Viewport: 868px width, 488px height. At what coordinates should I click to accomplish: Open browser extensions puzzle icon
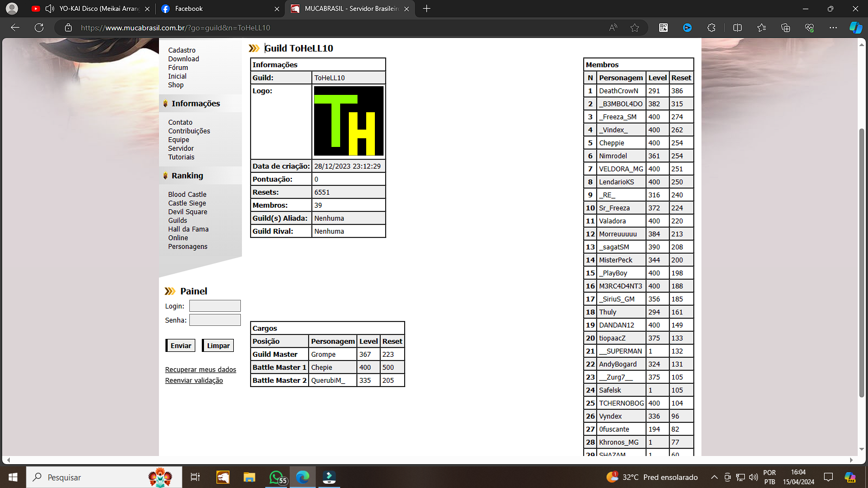711,28
